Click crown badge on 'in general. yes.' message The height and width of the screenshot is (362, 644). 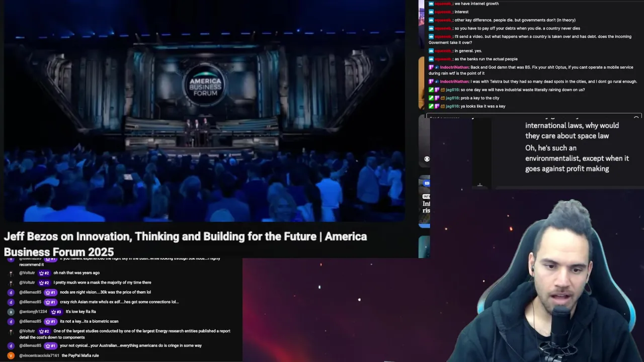[431, 51]
